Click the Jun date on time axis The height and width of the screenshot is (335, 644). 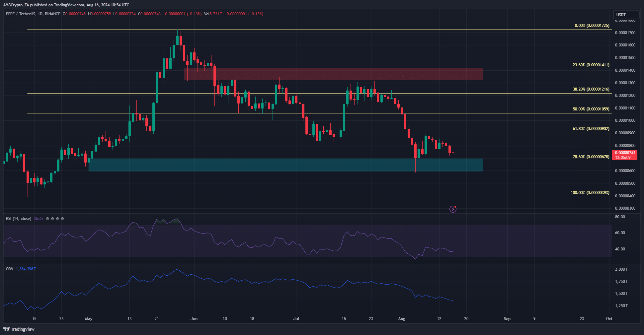click(x=194, y=319)
